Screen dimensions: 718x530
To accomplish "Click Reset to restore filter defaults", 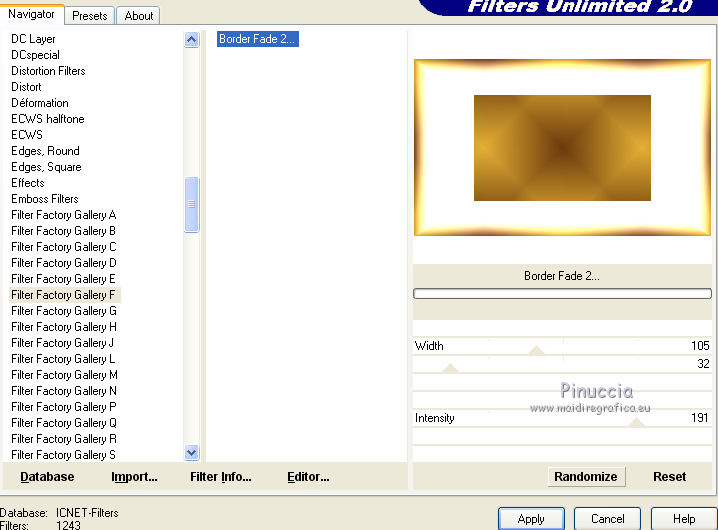I will click(669, 477).
